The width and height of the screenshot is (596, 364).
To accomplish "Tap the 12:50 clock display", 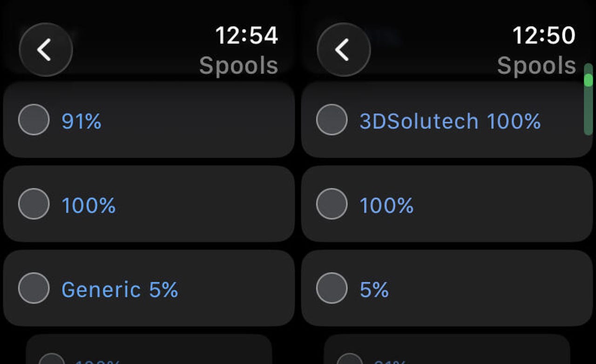I will 544,35.
